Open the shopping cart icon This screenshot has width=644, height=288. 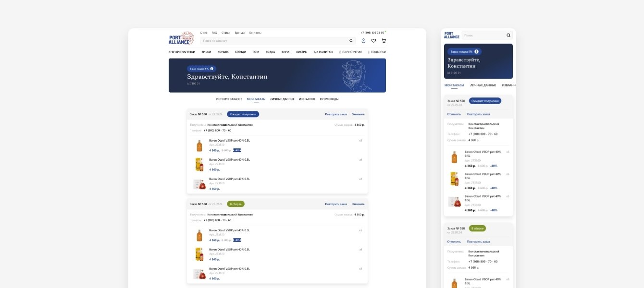tap(384, 41)
